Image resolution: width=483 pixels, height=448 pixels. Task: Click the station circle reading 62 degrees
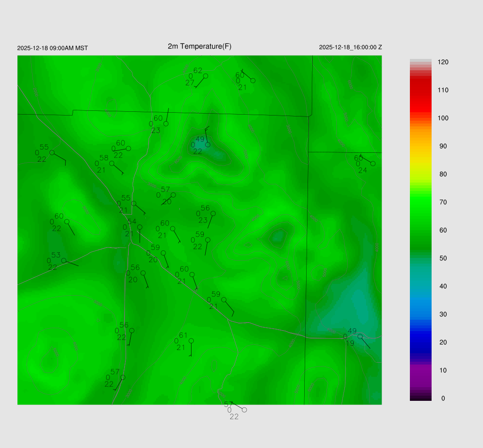tap(206, 76)
